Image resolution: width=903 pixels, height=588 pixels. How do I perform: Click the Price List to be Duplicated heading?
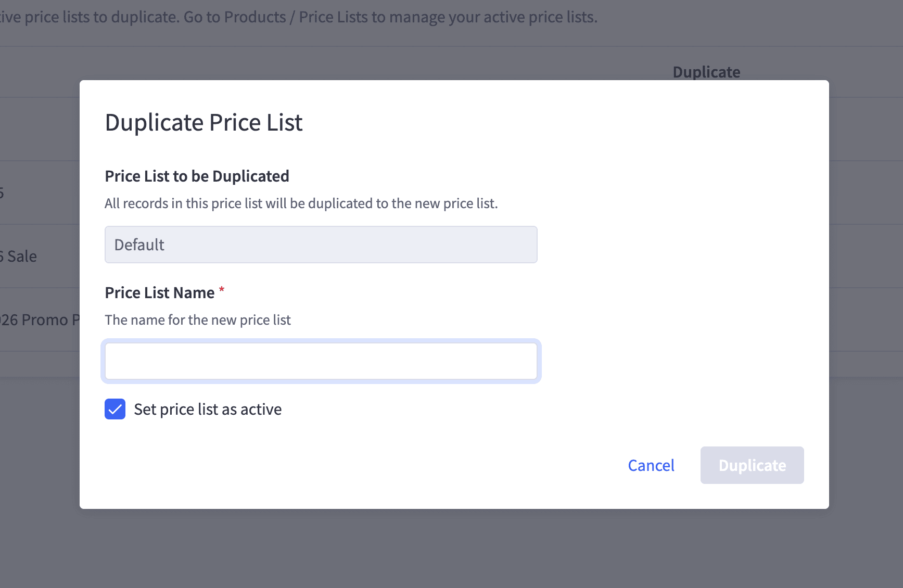(197, 176)
